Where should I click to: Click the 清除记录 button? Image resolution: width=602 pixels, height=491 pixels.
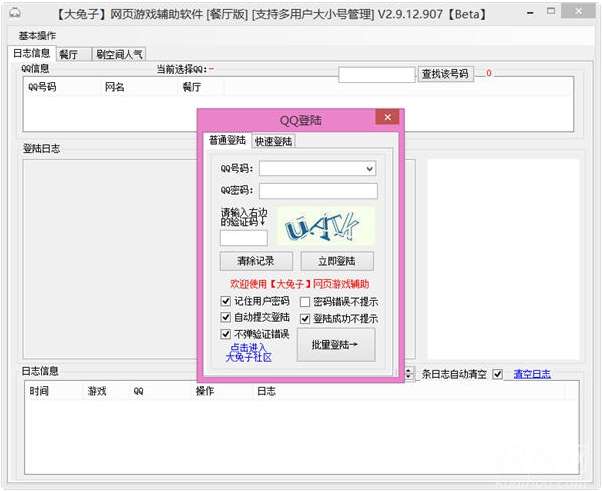click(256, 261)
